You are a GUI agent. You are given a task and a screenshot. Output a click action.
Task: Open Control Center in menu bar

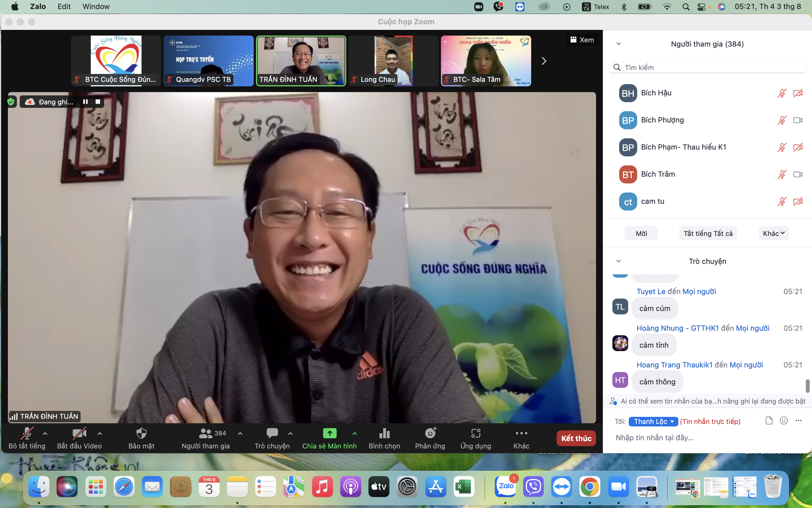pyautogui.click(x=701, y=7)
